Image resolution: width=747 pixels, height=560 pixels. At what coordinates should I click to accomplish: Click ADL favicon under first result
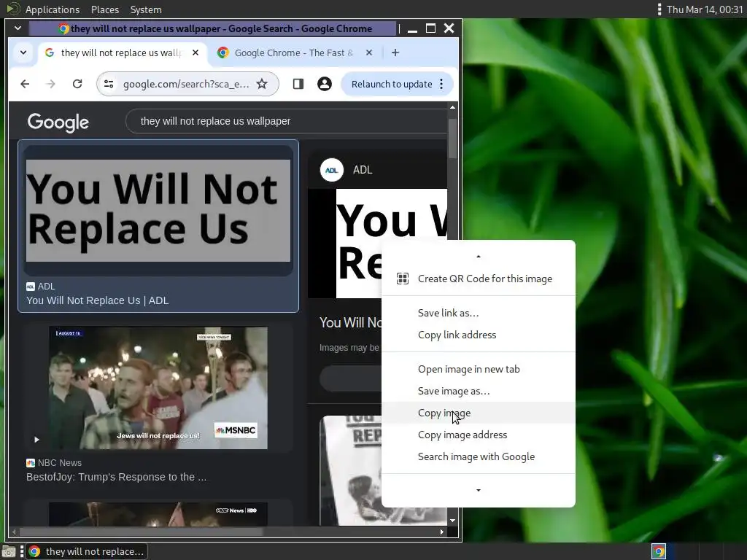tap(31, 287)
